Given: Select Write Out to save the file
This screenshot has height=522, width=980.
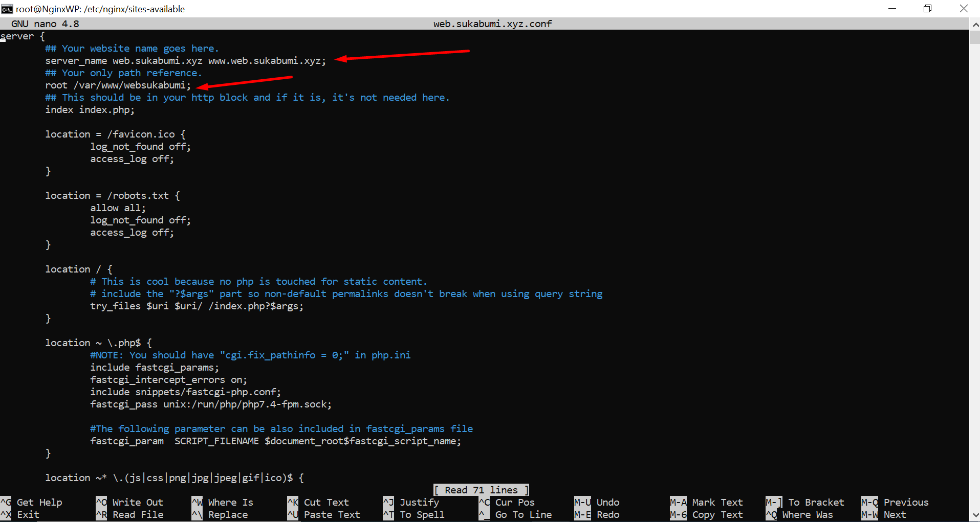Looking at the screenshot, I should pyautogui.click(x=136, y=502).
